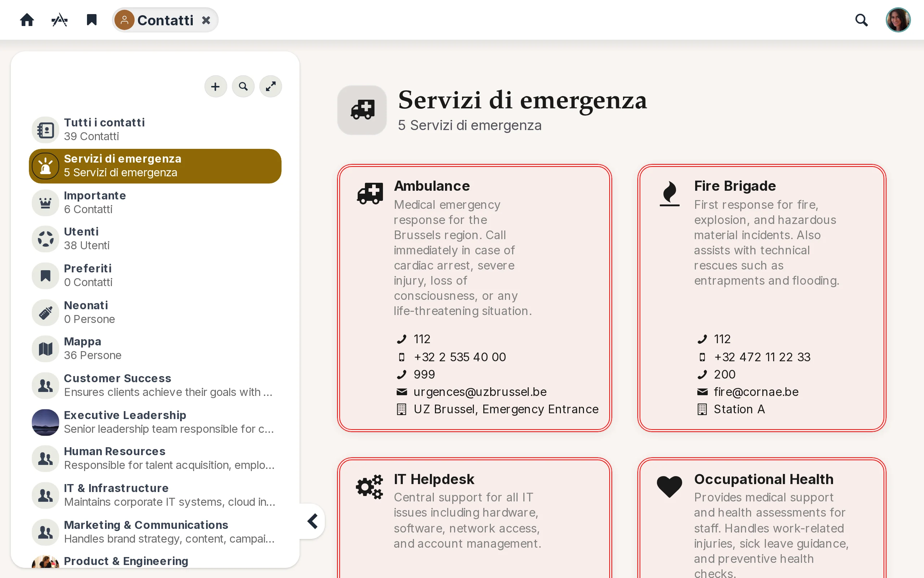Open the Occupational Health card title
Image resolution: width=924 pixels, height=578 pixels.
click(x=764, y=479)
